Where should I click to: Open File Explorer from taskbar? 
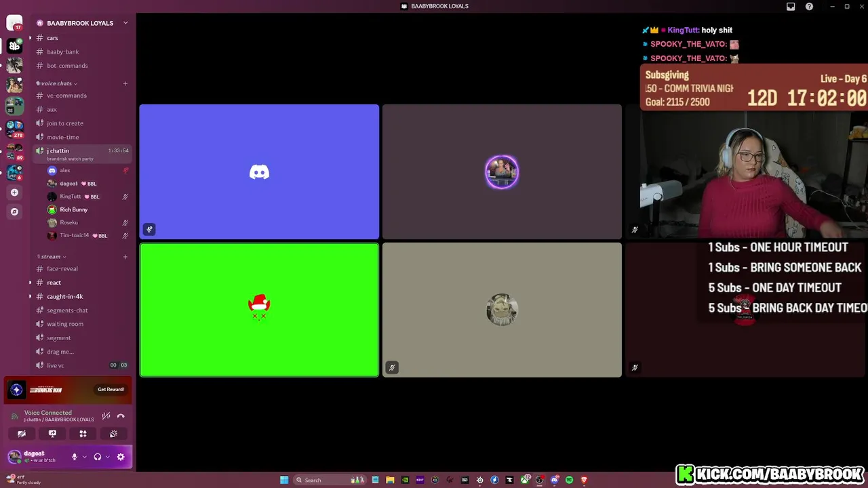pos(390,480)
